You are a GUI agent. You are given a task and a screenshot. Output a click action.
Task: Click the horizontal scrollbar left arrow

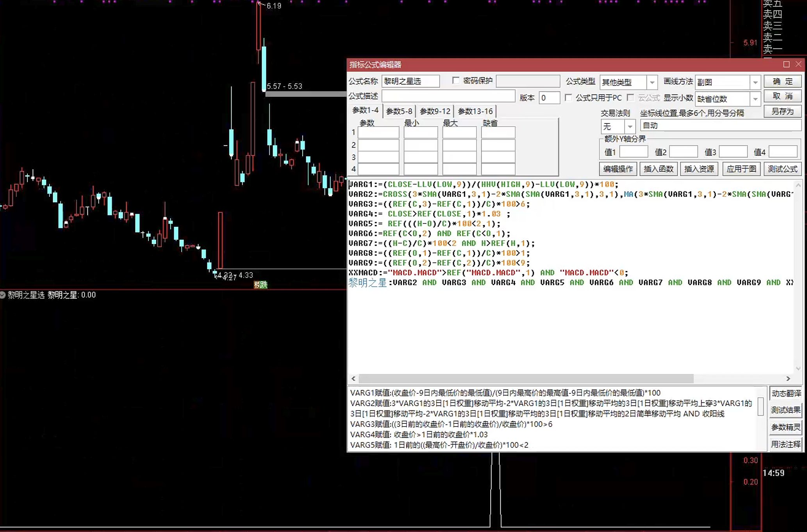tap(354, 378)
